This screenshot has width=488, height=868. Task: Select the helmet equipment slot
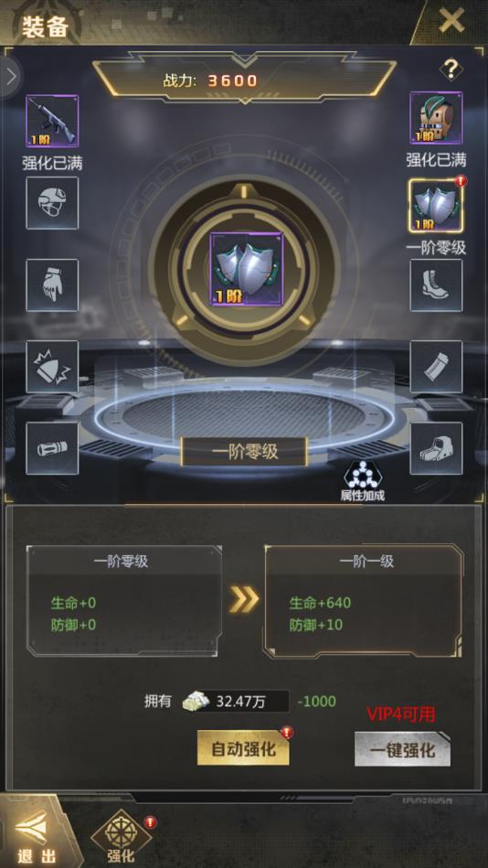pyautogui.click(x=52, y=203)
